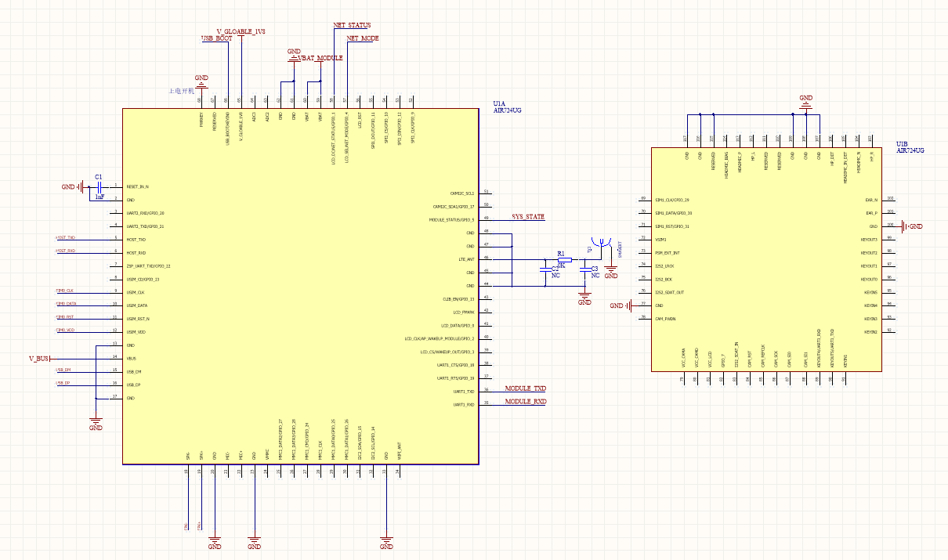Select the USB_BOOT net label
The height and width of the screenshot is (560, 948).
(216, 38)
